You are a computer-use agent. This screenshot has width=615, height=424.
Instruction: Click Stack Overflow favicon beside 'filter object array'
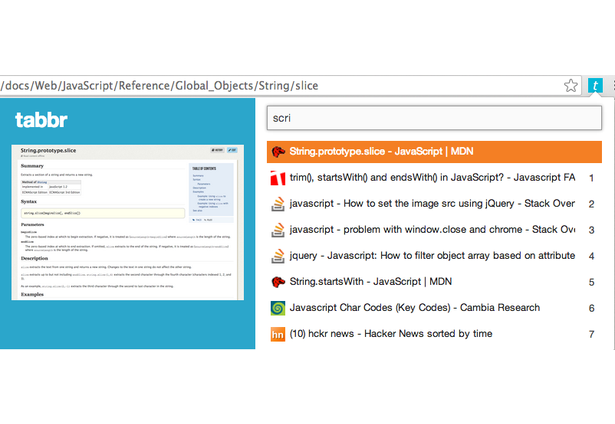coord(278,256)
